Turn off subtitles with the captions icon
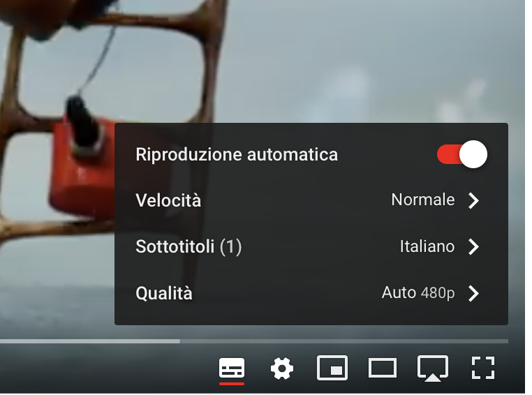The width and height of the screenshot is (532, 395). 232,368
